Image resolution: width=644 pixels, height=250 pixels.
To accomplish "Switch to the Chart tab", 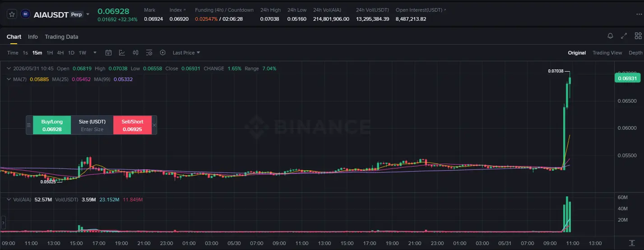I will pos(14,37).
